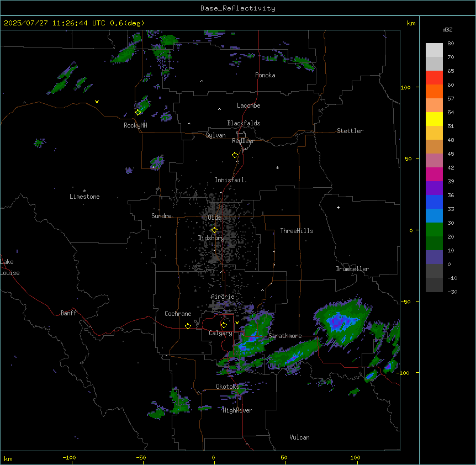
Task: Click the Banff label
Action: coord(68,313)
